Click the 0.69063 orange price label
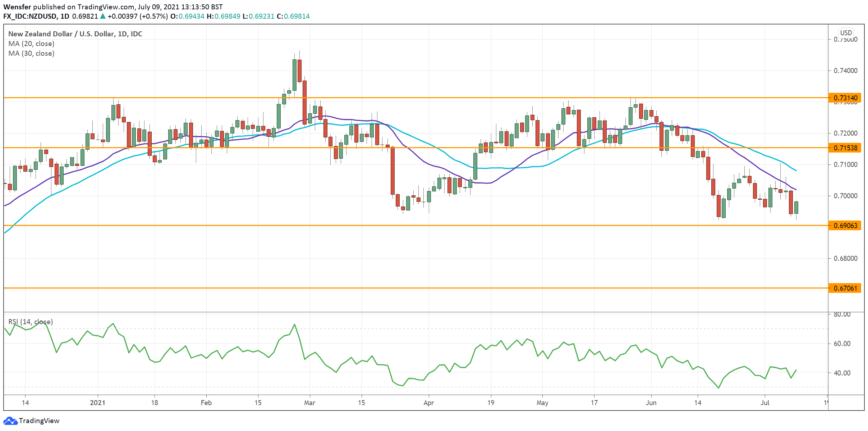Viewport: 868px width, 431px height. point(845,226)
